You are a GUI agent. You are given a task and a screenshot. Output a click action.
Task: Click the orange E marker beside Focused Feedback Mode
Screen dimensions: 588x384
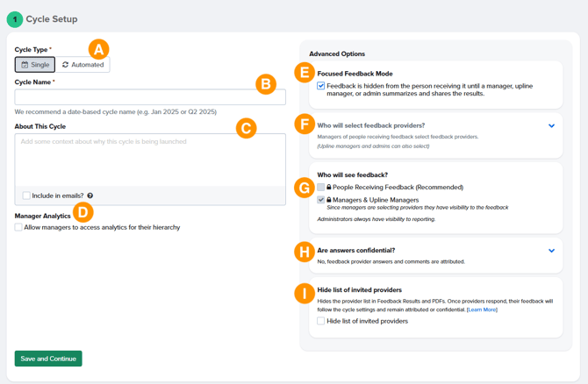click(304, 73)
